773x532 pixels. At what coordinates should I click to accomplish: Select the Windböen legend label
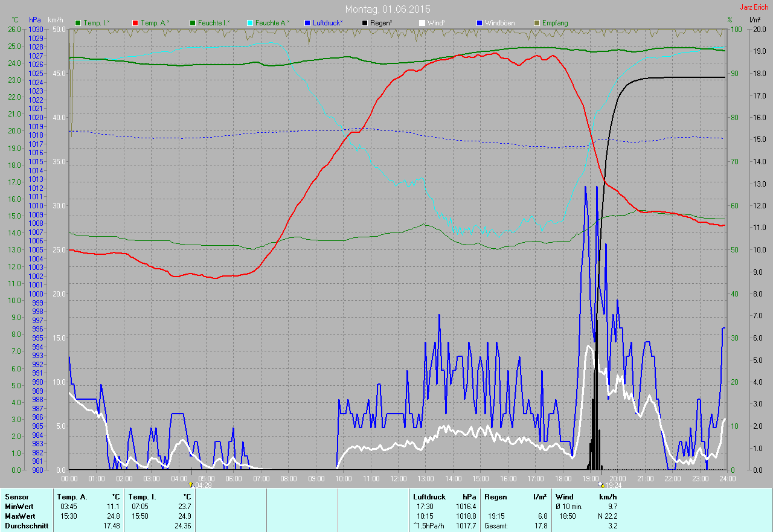(x=500, y=23)
